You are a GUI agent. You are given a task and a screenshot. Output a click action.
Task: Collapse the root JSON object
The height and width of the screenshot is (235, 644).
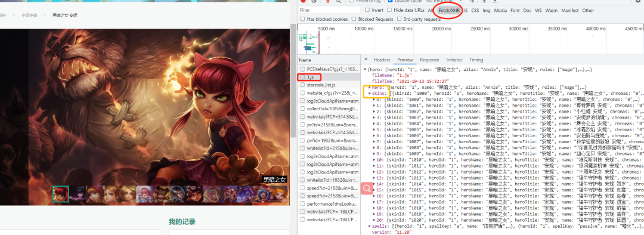366,70
